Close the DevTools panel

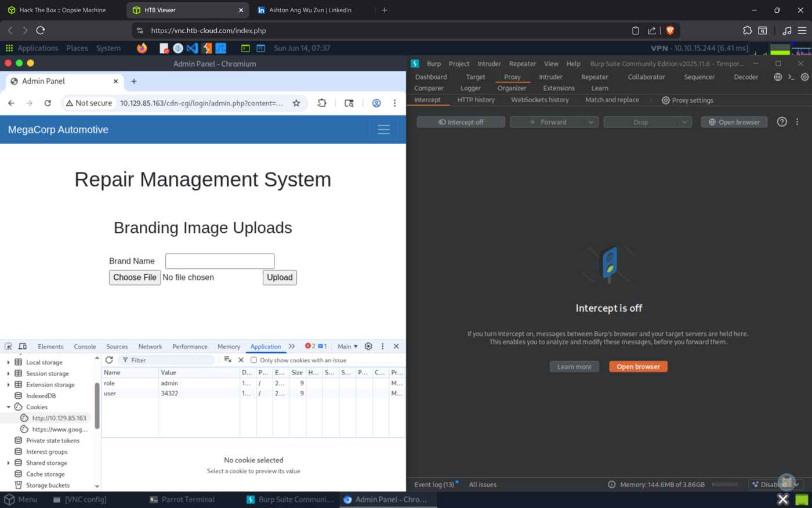396,346
